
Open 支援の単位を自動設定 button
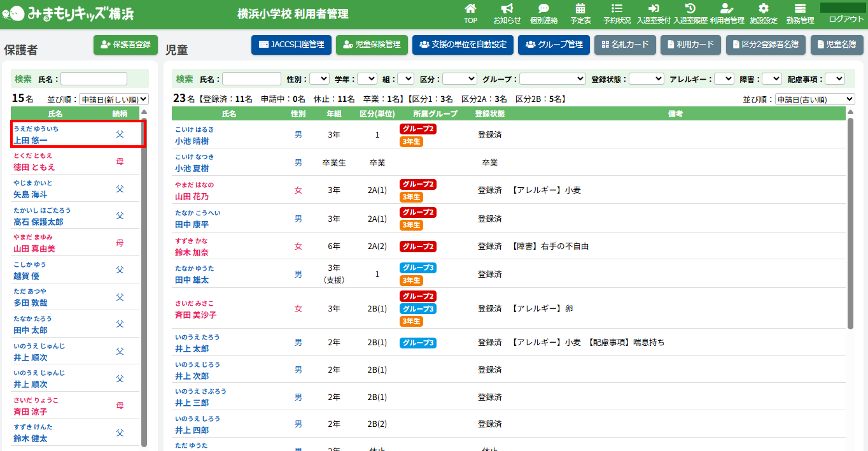[x=463, y=45]
